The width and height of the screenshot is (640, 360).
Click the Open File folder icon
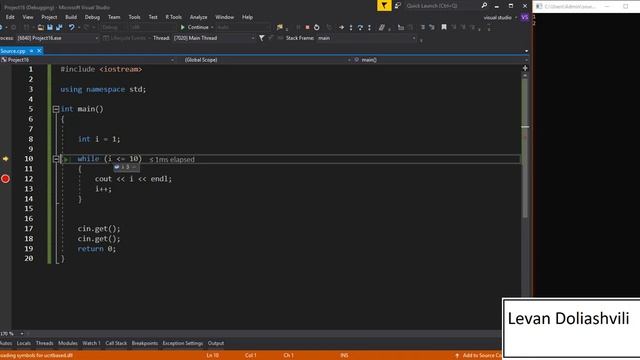click(x=40, y=27)
